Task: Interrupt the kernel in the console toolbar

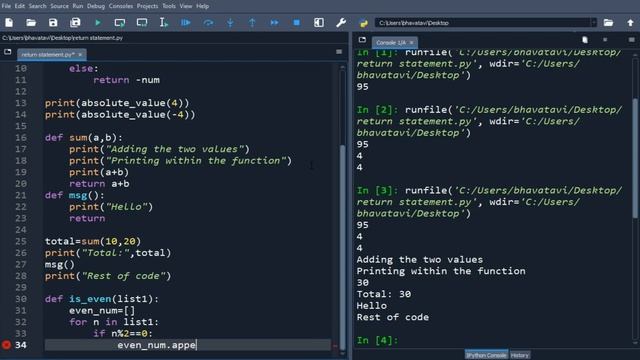Action: [x=605, y=40]
